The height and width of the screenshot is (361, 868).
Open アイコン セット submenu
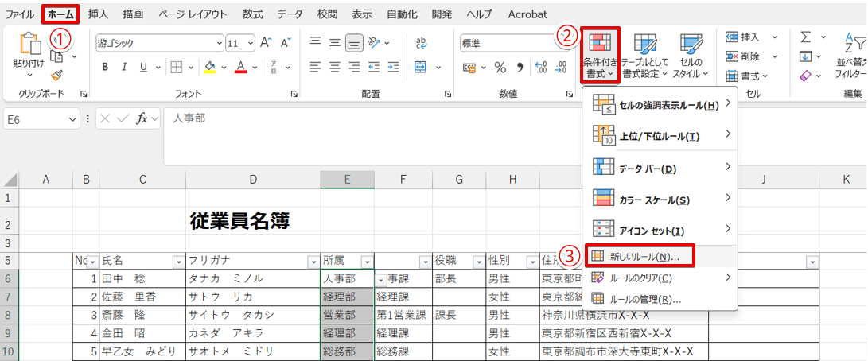coord(660,229)
